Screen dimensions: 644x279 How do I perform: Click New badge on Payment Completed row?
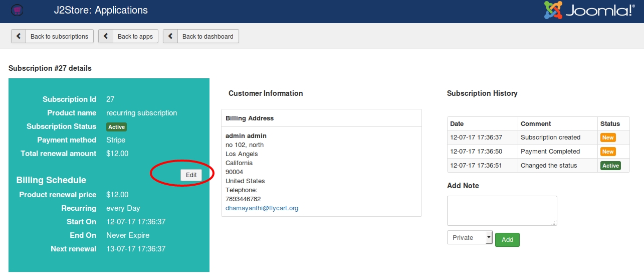[607, 152]
